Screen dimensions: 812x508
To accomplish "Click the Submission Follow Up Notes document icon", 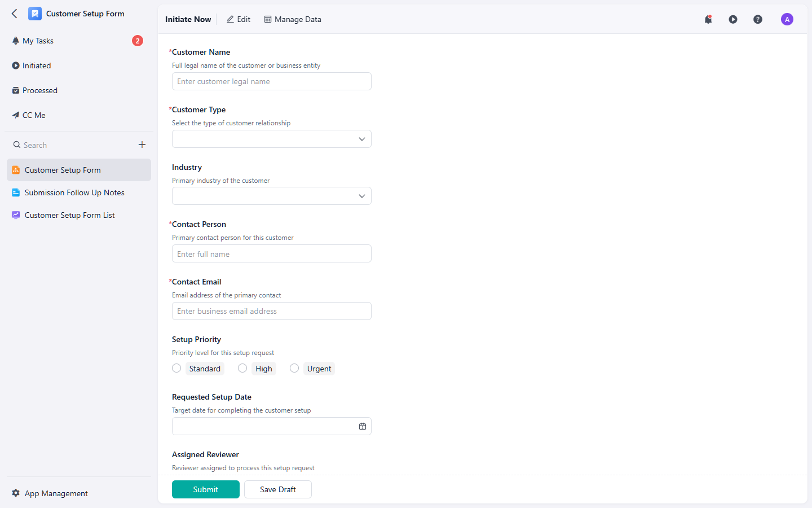I will (16, 192).
